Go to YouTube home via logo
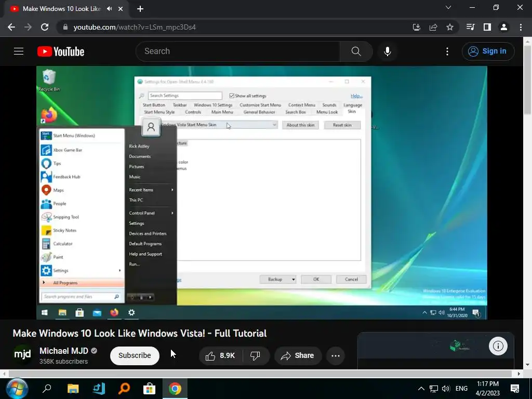The image size is (532, 399). tap(61, 51)
